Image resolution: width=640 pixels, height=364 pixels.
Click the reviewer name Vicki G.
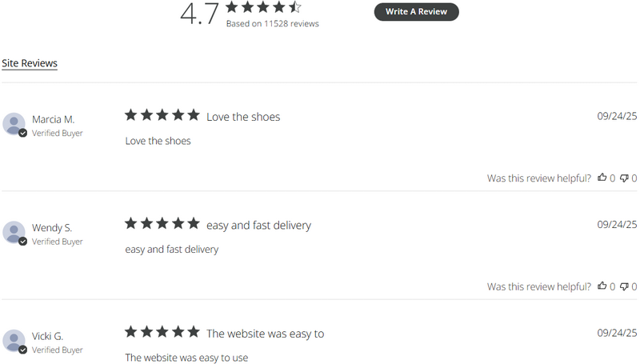click(48, 336)
